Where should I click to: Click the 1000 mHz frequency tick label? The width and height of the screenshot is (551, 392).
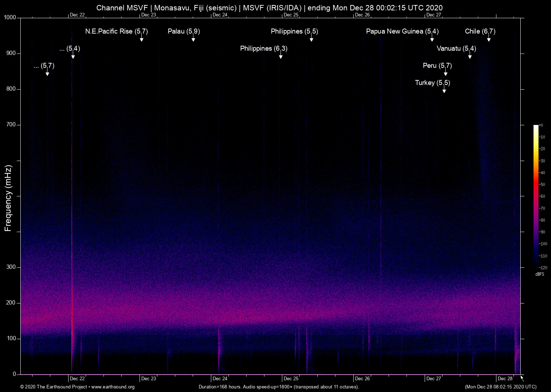pyautogui.click(x=10, y=17)
